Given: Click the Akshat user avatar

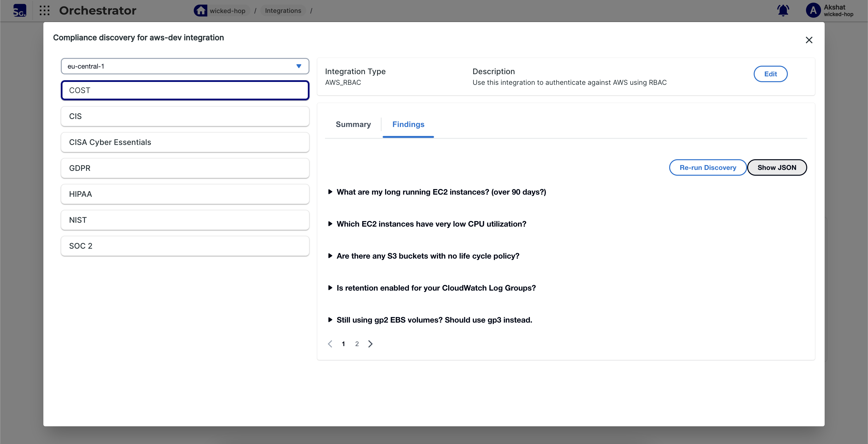Looking at the screenshot, I should pyautogui.click(x=813, y=10).
